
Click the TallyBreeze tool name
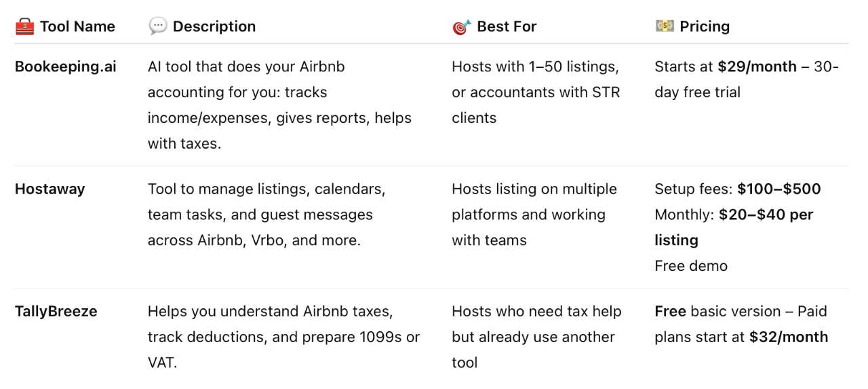coord(56,311)
